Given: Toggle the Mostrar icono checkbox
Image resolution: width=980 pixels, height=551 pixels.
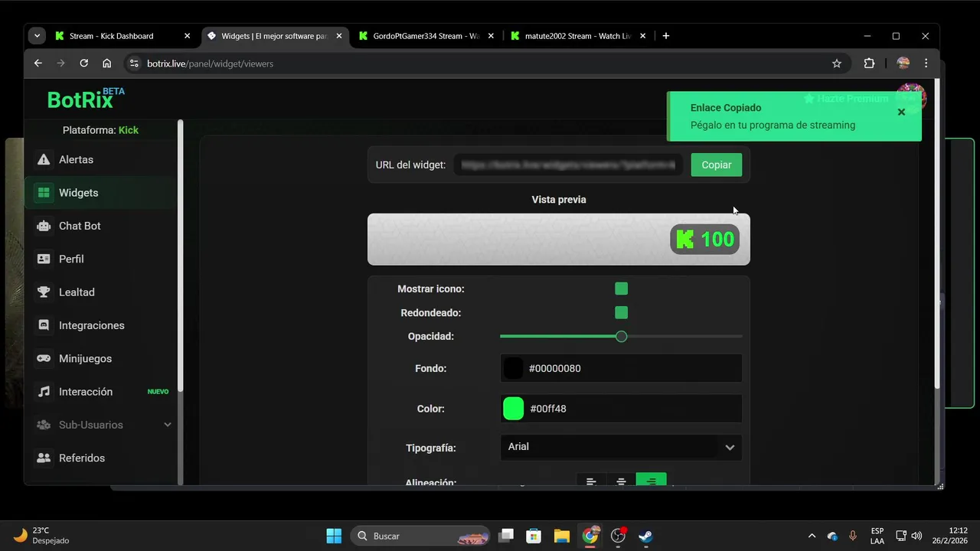Looking at the screenshot, I should 622,289.
